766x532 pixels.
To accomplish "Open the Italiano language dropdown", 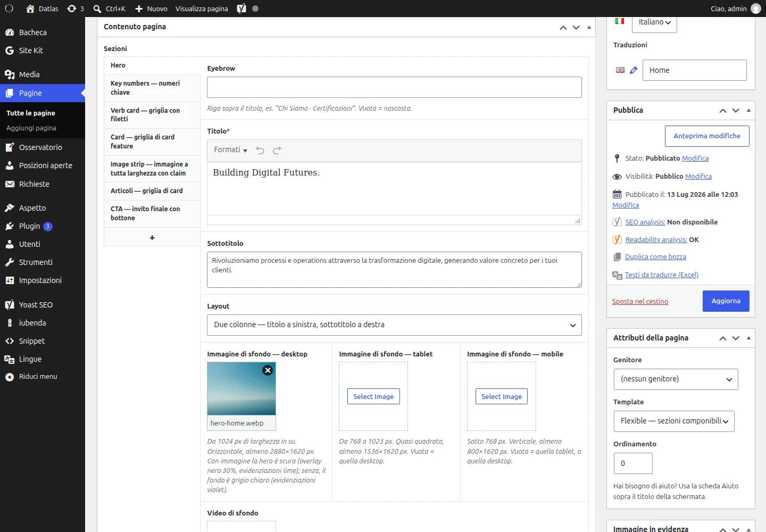I will coord(654,22).
